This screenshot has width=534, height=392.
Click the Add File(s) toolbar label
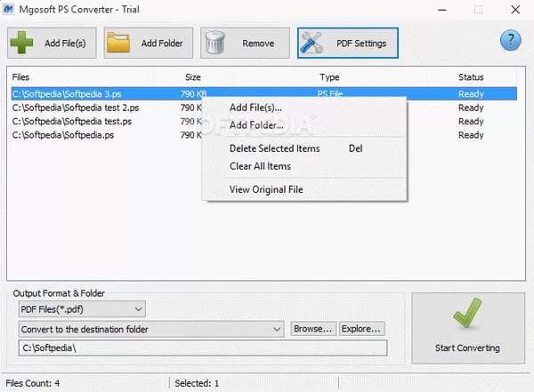(65, 44)
